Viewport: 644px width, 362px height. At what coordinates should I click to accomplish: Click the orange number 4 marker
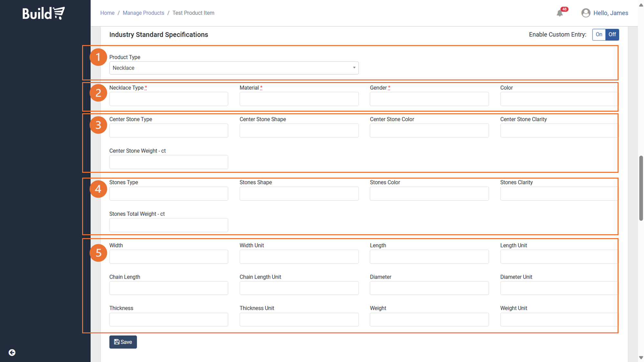[x=98, y=189]
